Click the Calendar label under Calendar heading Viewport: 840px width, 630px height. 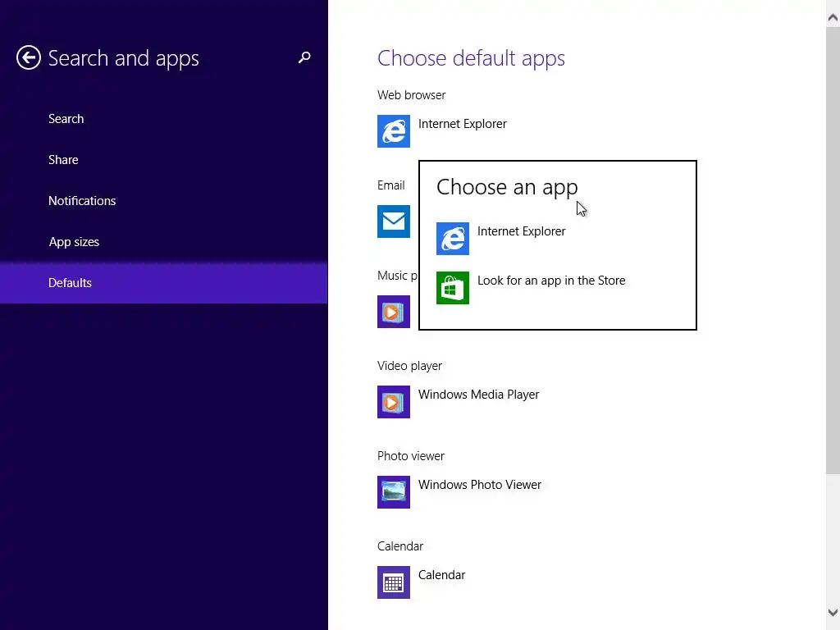click(441, 575)
